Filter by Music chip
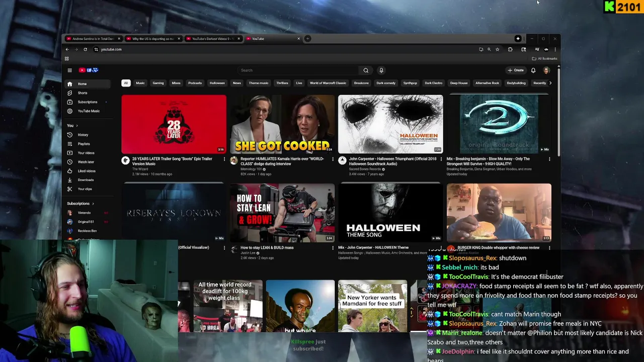Screen dimensions: 644x362 tap(140, 83)
